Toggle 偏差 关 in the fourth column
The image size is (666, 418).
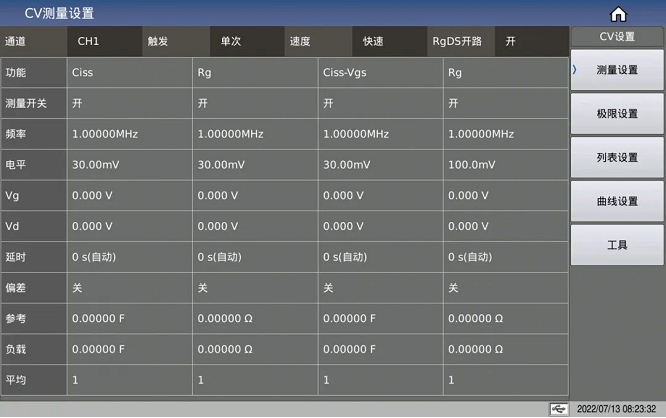[x=506, y=288]
